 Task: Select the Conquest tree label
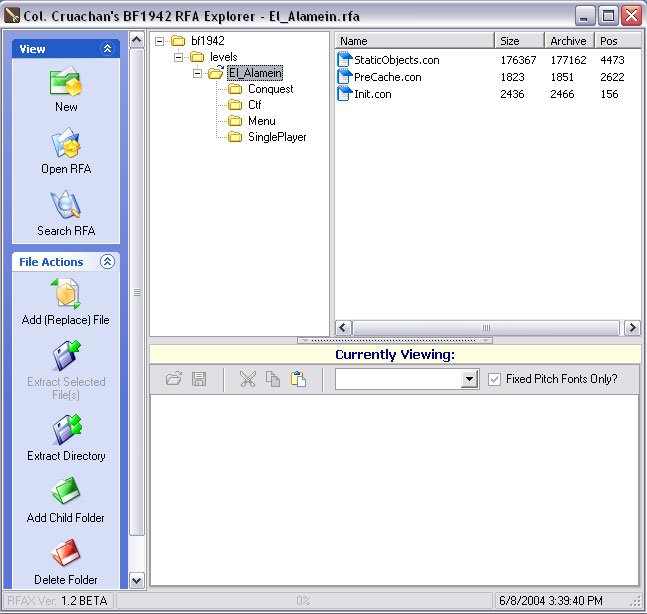point(271,89)
